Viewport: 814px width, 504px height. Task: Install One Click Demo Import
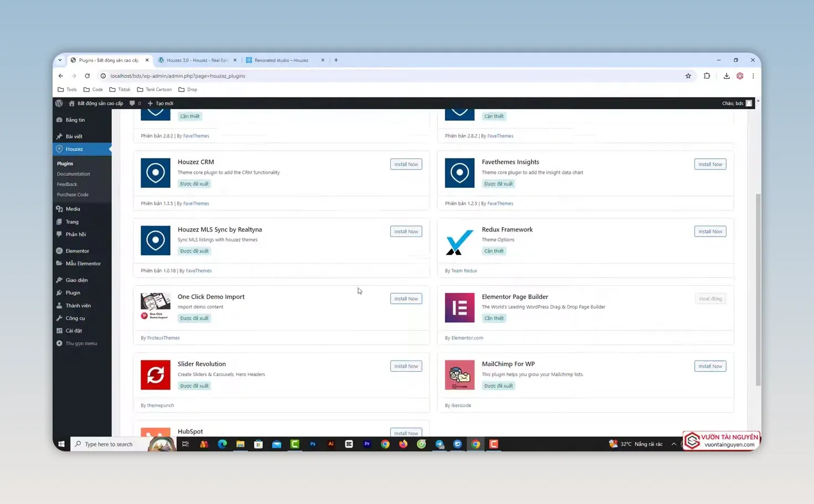point(406,299)
